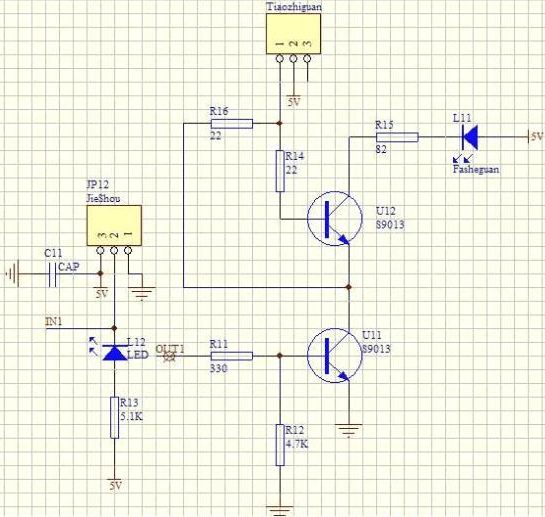Click the C11 CAP capacitor symbol
Screen dimensions: 545x517
(x=52, y=274)
